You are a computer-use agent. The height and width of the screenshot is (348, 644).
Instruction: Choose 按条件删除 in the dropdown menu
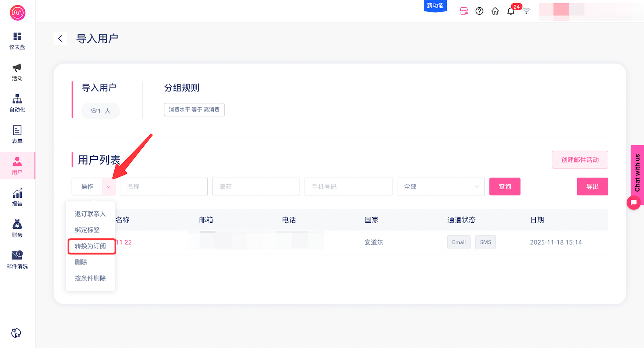[x=91, y=278]
